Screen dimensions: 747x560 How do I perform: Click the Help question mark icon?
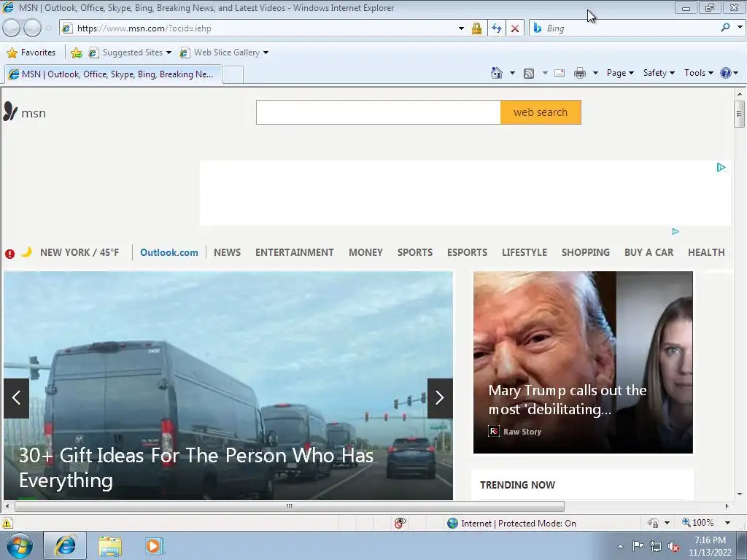726,73
